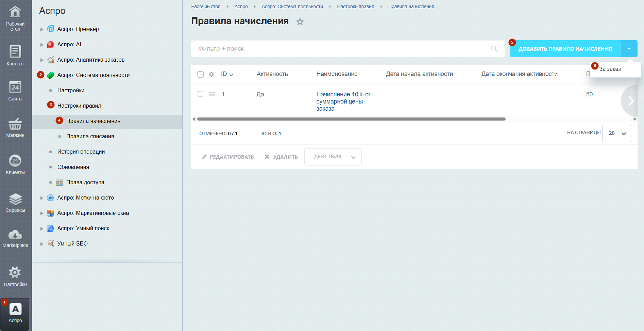The height and width of the screenshot is (331, 644).
Task: Check the checkbox for row 1
Action: coord(201,94)
